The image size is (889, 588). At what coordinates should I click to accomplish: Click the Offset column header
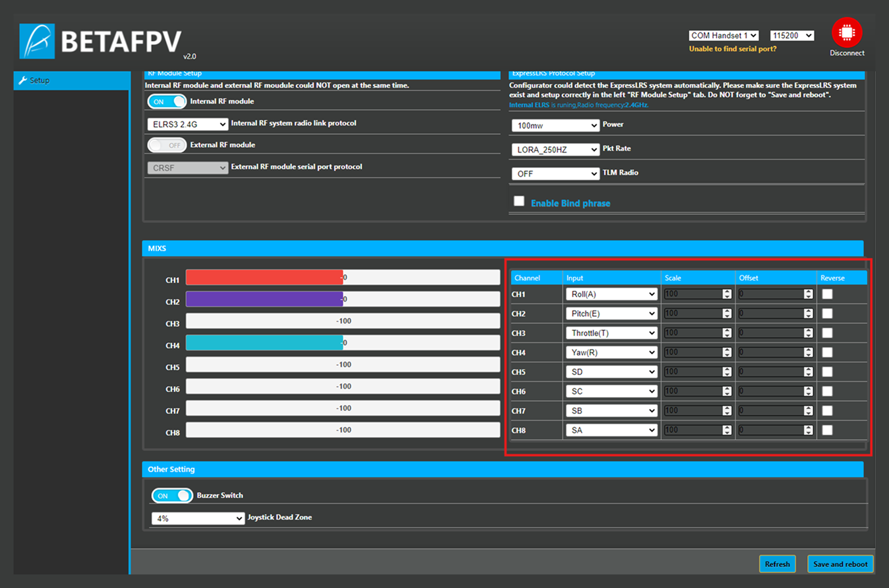[x=749, y=278]
